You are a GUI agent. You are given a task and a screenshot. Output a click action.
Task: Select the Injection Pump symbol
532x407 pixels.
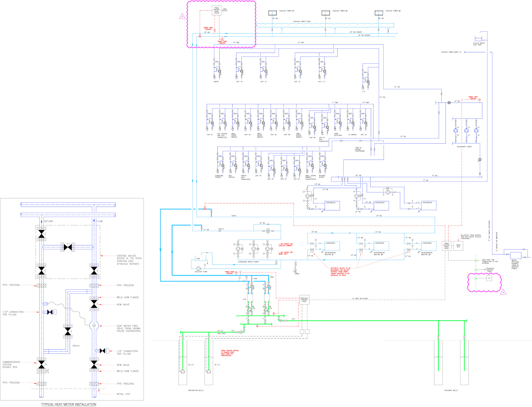(199, 268)
